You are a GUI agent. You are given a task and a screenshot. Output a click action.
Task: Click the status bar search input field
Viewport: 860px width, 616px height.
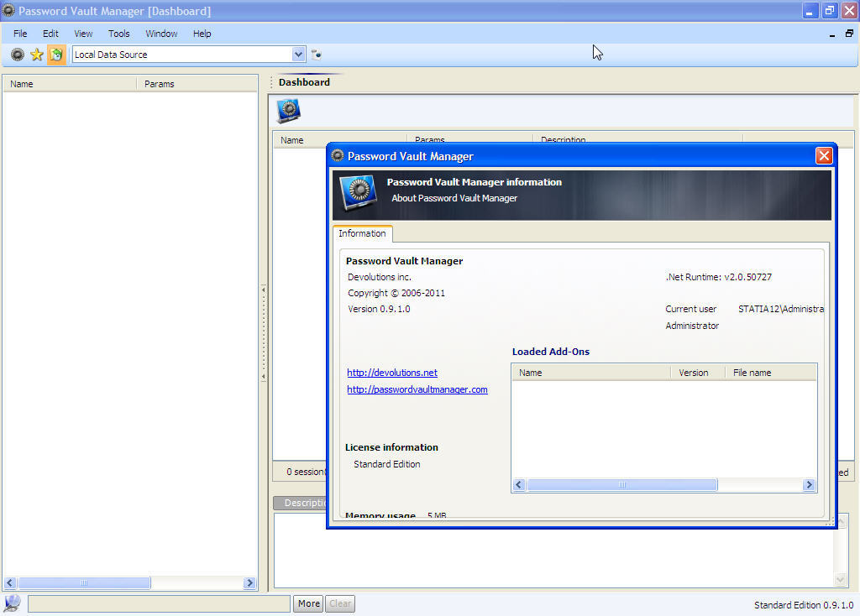point(159,603)
